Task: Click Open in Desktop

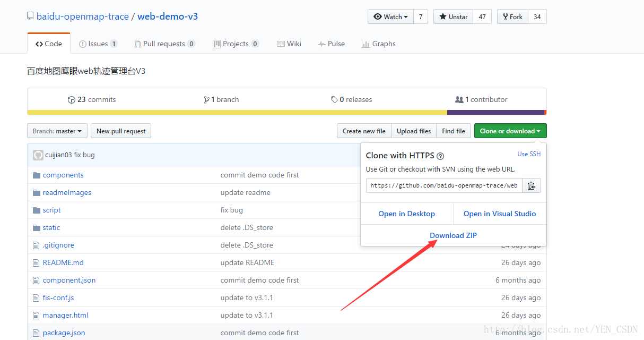Action: coord(407,214)
